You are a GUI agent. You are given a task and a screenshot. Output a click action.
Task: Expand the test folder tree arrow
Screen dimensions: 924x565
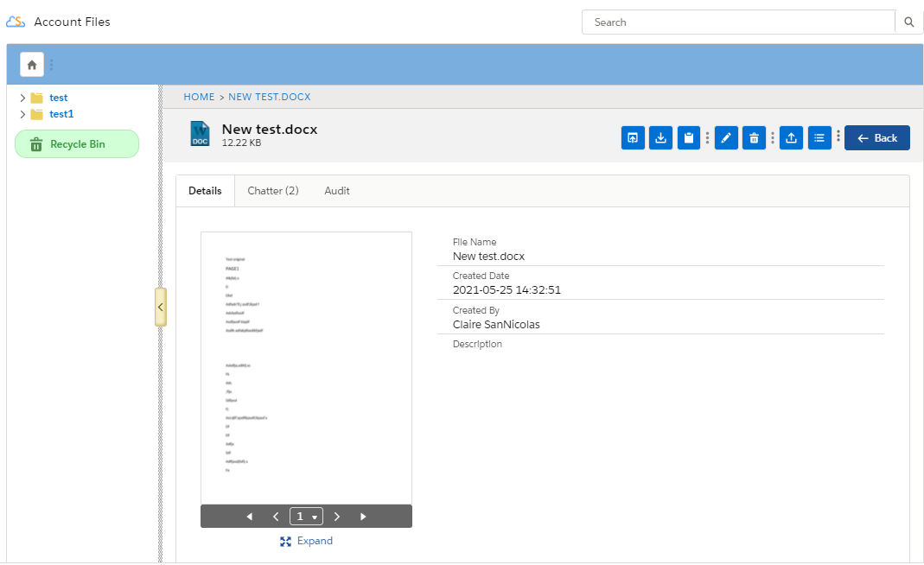click(x=22, y=98)
